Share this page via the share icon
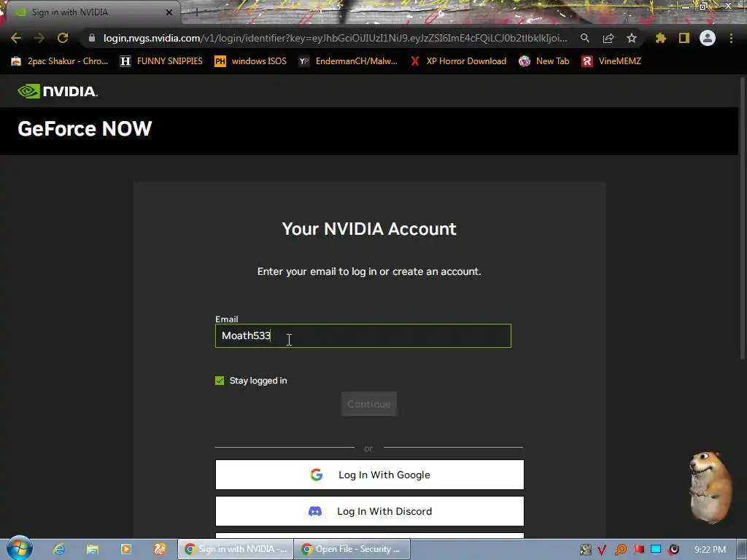 tap(608, 38)
